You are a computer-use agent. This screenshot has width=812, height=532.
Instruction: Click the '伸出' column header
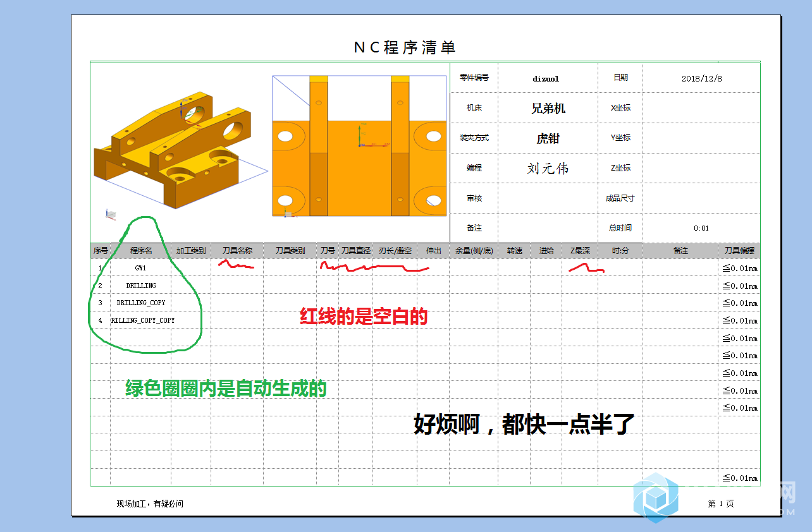click(433, 251)
